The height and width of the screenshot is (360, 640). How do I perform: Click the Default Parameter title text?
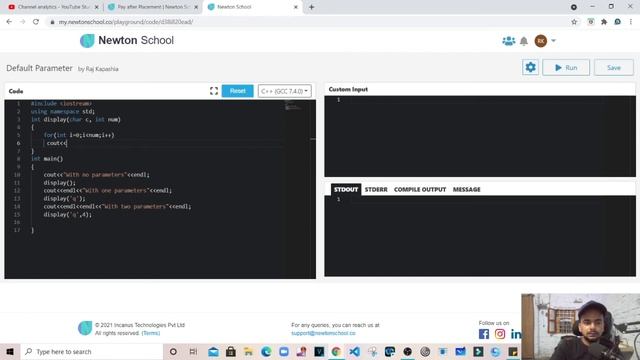tap(39, 68)
